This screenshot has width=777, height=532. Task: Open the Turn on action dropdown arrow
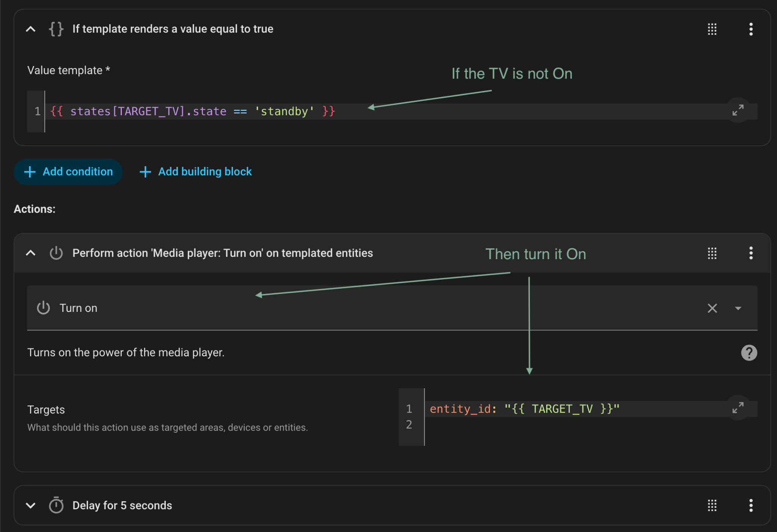pos(738,308)
